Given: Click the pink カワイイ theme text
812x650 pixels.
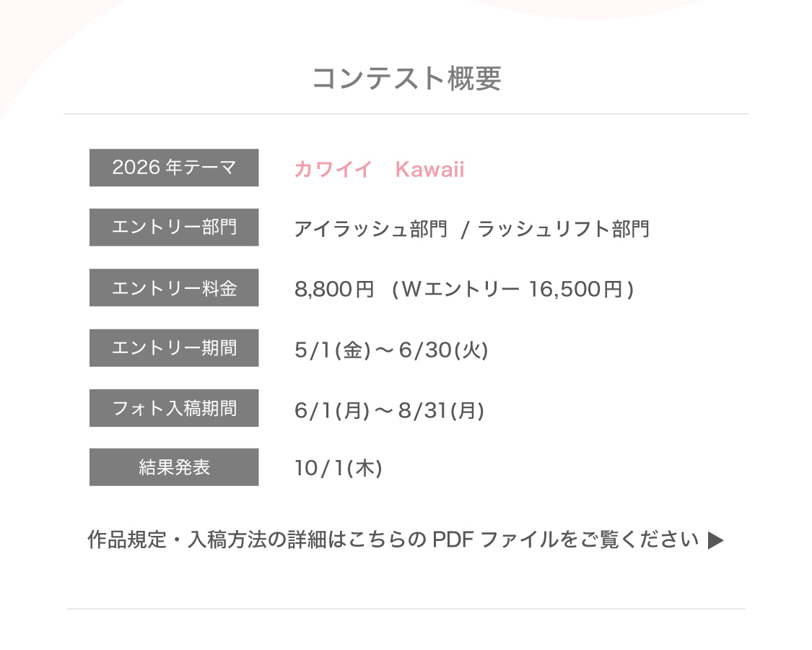Looking at the screenshot, I should coord(333,170).
